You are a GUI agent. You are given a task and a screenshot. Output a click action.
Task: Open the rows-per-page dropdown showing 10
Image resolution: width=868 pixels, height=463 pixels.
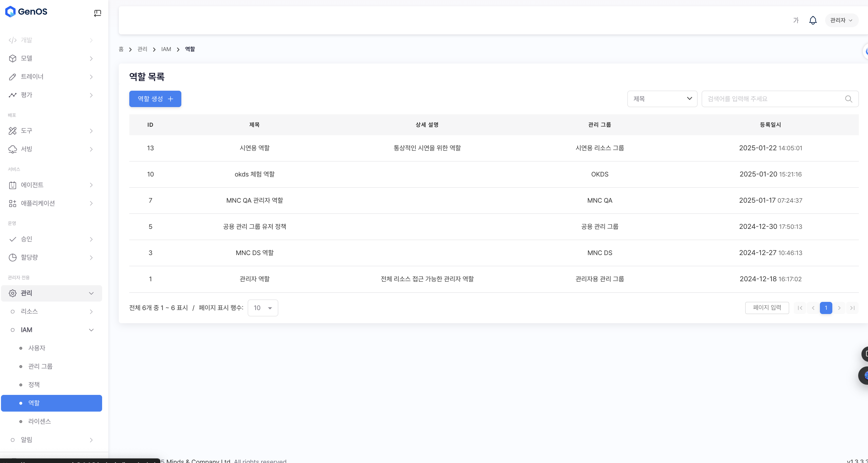tap(262, 308)
